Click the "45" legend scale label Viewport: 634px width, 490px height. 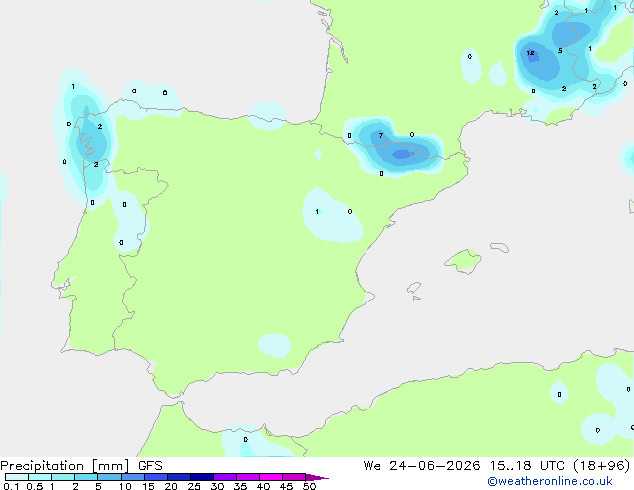pos(286,486)
